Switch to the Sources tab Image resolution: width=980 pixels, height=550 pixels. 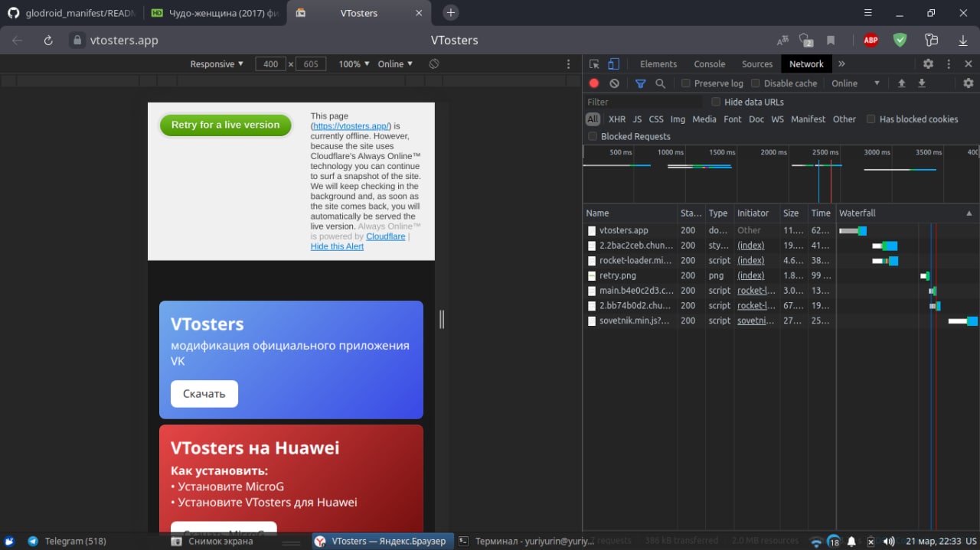pyautogui.click(x=757, y=64)
